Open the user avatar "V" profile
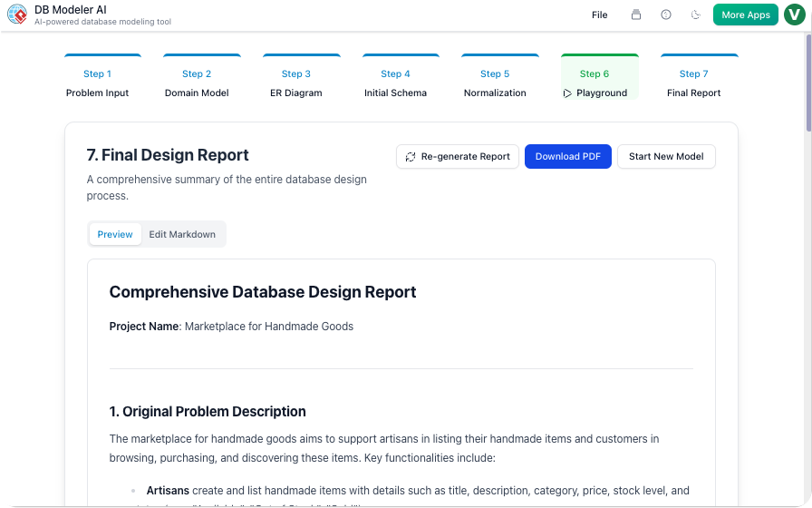 [795, 15]
